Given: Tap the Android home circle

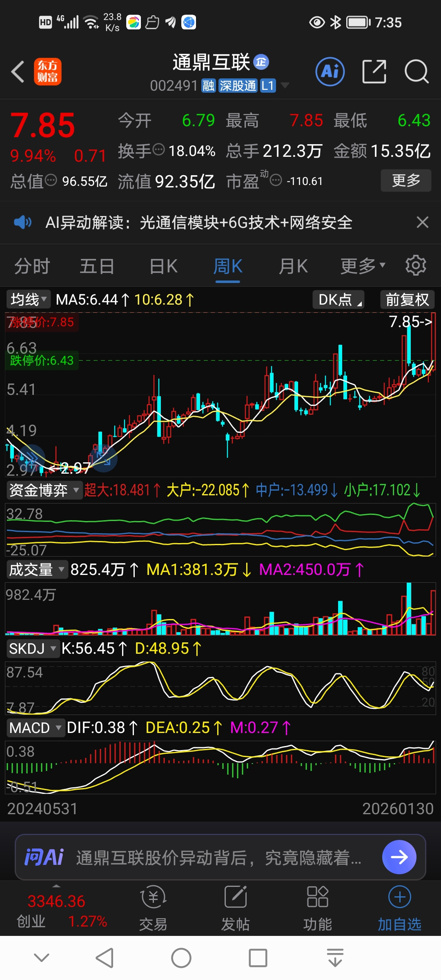Looking at the screenshot, I should (181, 958).
